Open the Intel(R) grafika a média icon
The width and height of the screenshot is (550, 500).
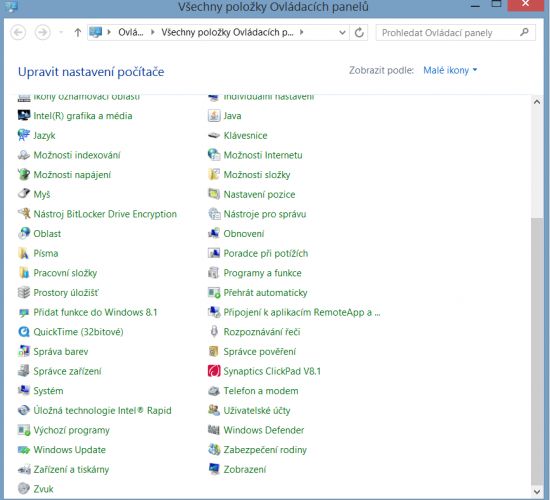pos(24,116)
